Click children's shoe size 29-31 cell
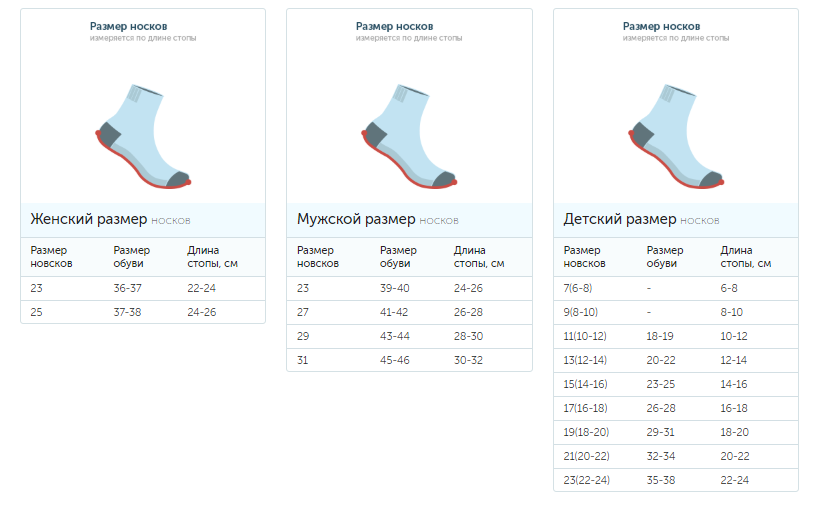The image size is (829, 507). (x=662, y=432)
